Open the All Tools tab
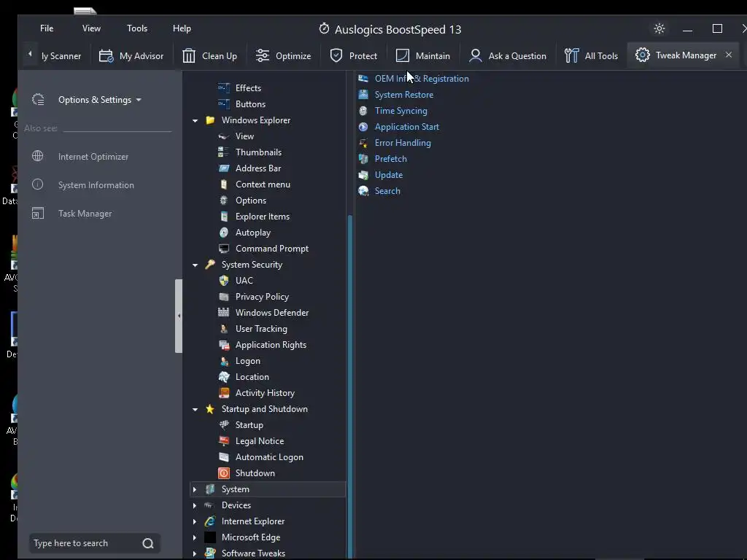Image resolution: width=747 pixels, height=560 pixels. point(591,55)
